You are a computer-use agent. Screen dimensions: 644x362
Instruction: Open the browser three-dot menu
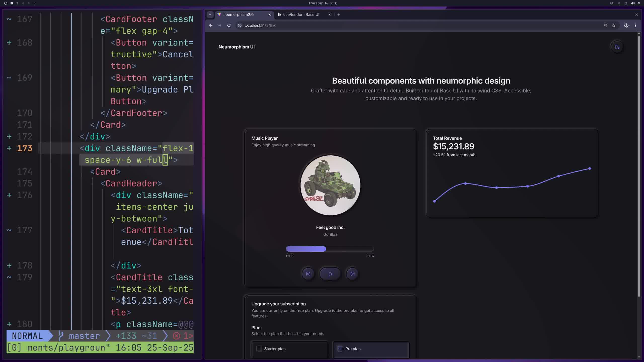tap(635, 25)
